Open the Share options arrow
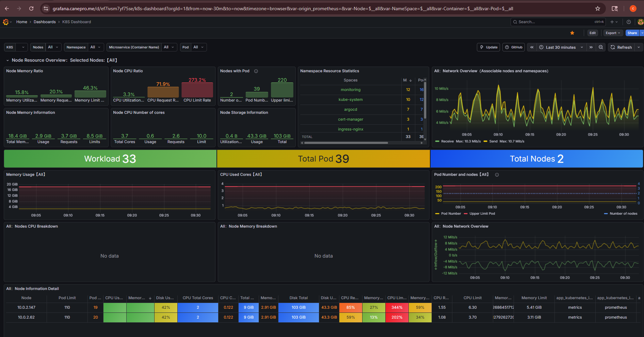This screenshot has height=337, width=644. (642, 33)
